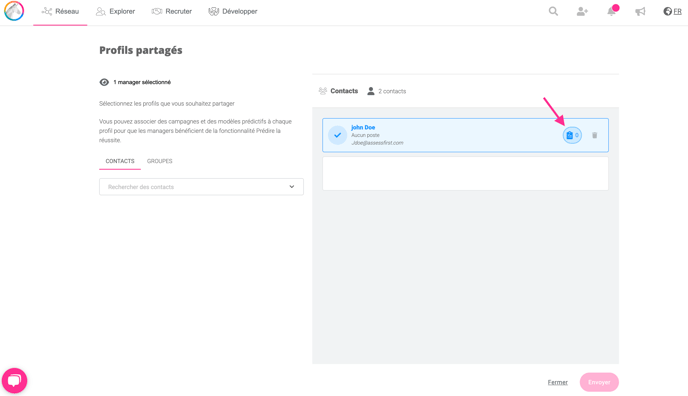The image size is (688, 396).
Task: Uncheck John Doe's selection checkmark
Action: tap(337, 135)
